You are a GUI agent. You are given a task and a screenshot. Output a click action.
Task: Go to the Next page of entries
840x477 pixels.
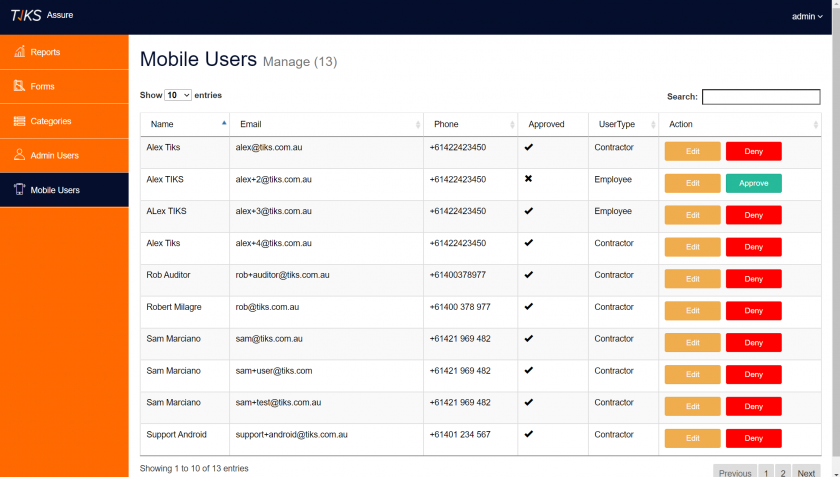(x=806, y=472)
